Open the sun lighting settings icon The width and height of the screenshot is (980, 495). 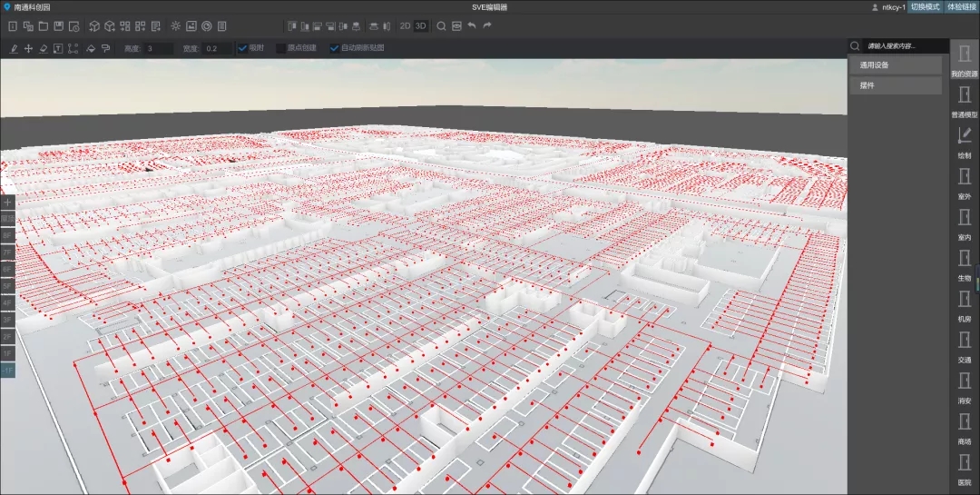[x=176, y=26]
